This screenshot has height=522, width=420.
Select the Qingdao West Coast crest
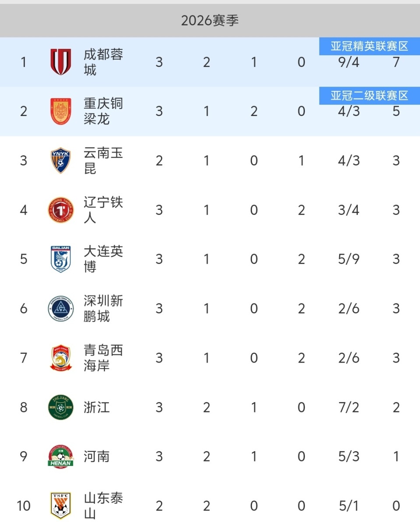point(60,358)
